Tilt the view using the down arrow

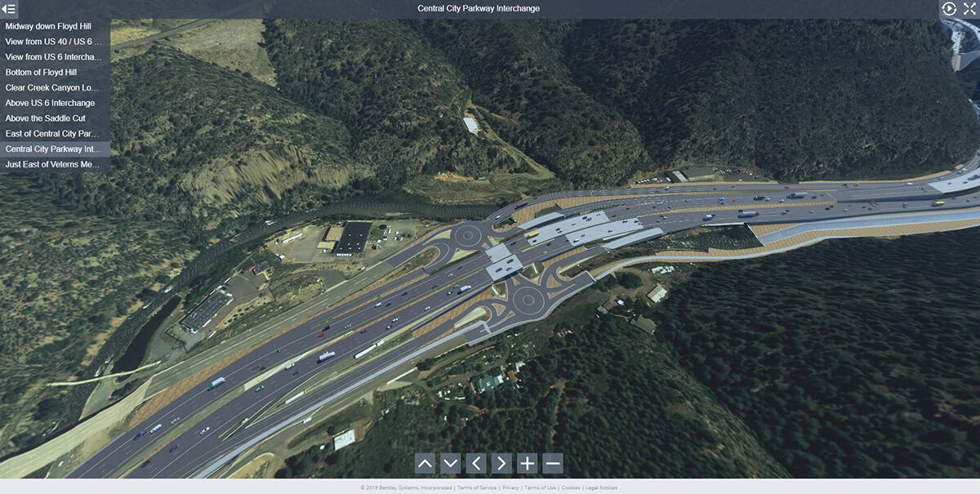tap(450, 464)
